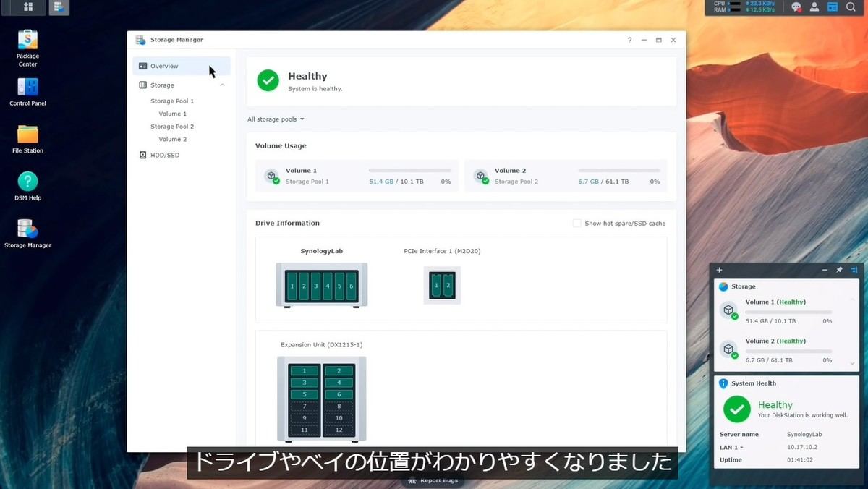This screenshot has height=489, width=868.
Task: Open the Main Menu grid icon
Action: [28, 7]
